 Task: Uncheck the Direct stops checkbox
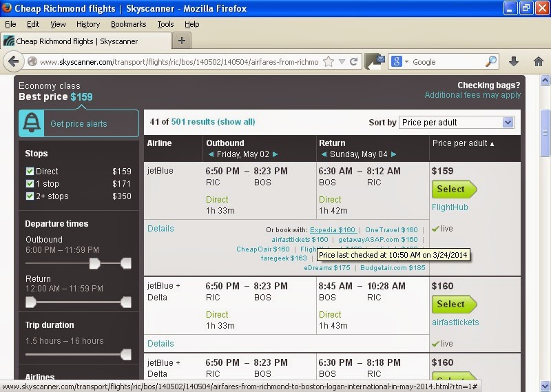click(30, 172)
